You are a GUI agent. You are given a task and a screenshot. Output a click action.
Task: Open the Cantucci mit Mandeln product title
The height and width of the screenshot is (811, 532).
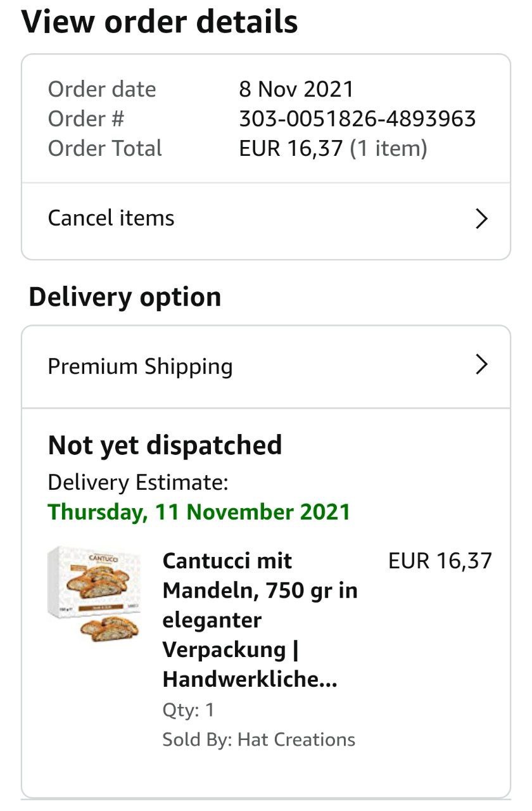(260, 620)
